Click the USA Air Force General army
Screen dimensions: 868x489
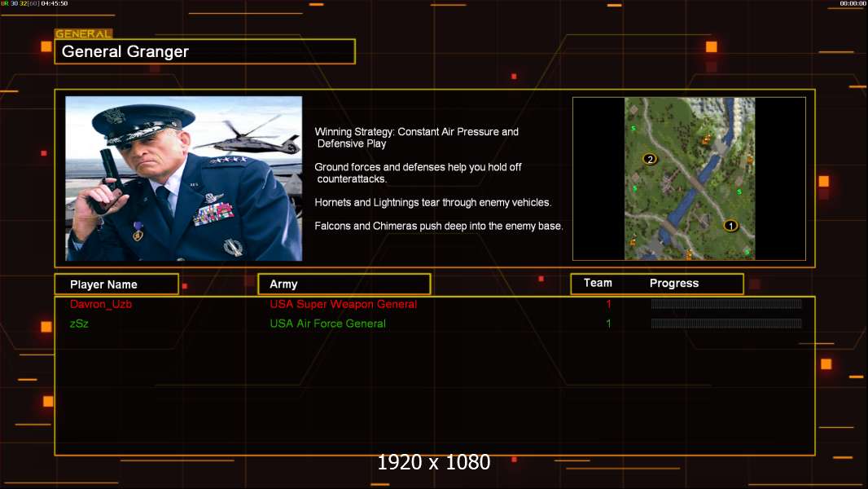tap(327, 324)
